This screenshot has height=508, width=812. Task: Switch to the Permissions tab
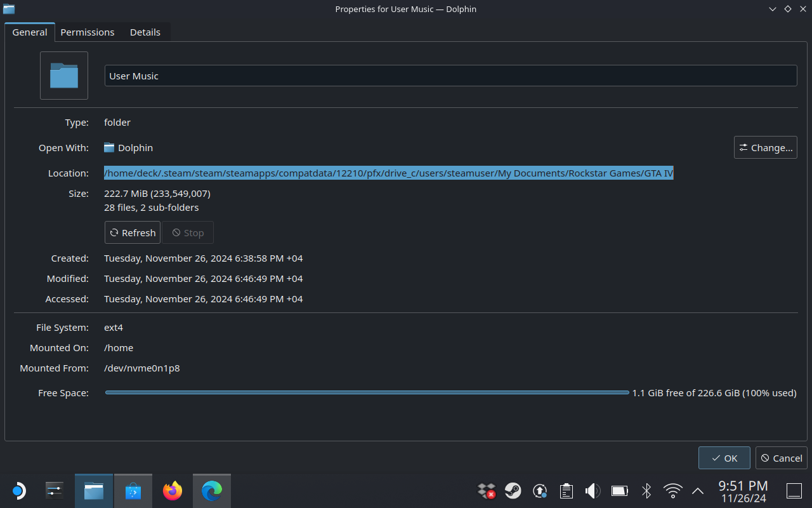tap(88, 32)
